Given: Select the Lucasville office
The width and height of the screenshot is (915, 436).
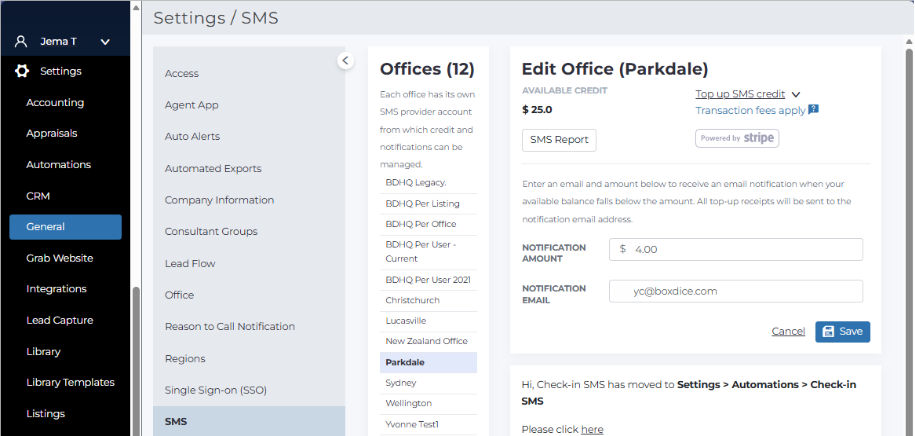Looking at the screenshot, I should pyautogui.click(x=428, y=321).
